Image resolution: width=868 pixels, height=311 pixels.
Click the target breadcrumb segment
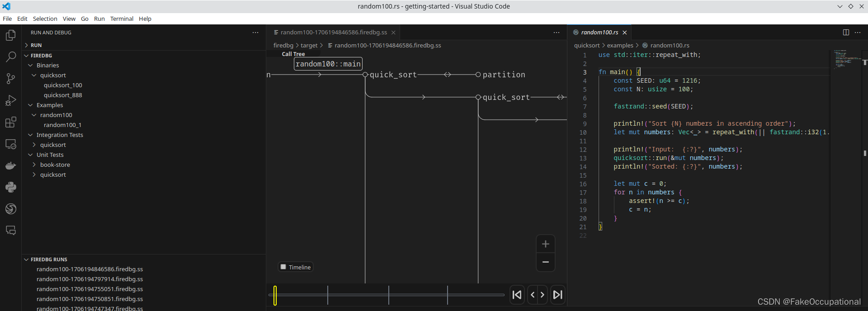coord(309,45)
